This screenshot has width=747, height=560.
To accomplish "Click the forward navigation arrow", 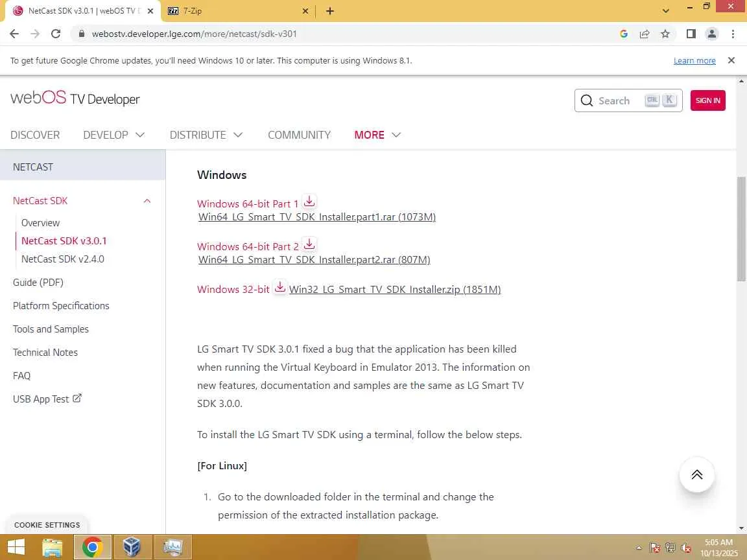I will (35, 34).
